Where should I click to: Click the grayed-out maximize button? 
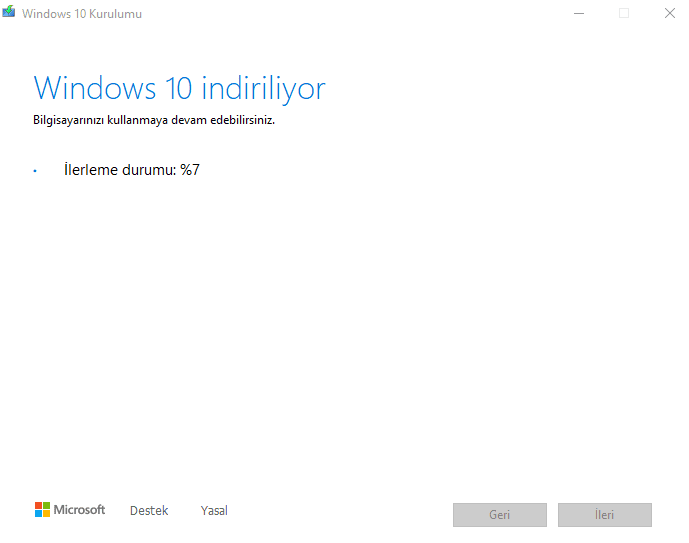(624, 13)
